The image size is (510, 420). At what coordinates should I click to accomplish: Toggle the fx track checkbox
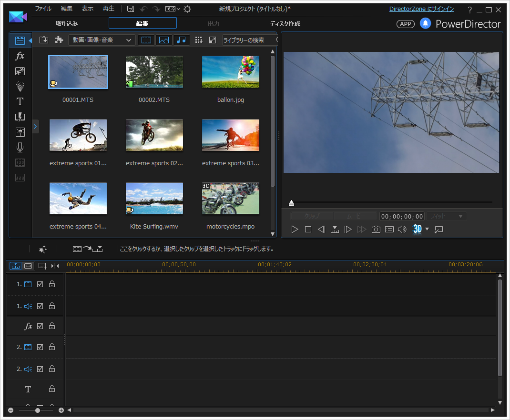(x=40, y=326)
